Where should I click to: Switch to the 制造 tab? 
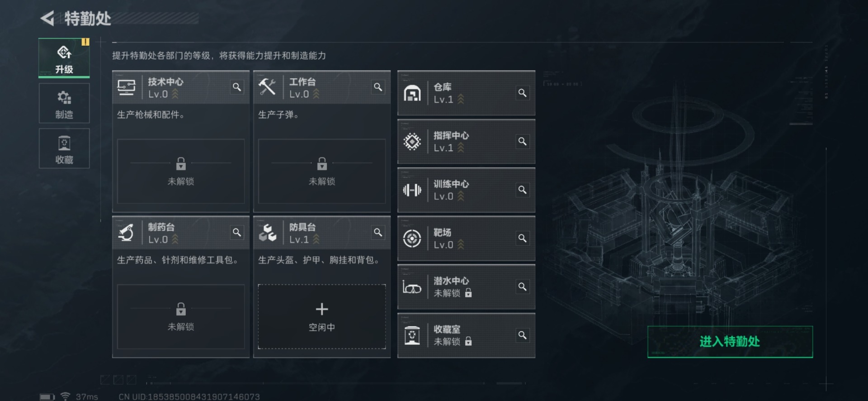point(64,103)
